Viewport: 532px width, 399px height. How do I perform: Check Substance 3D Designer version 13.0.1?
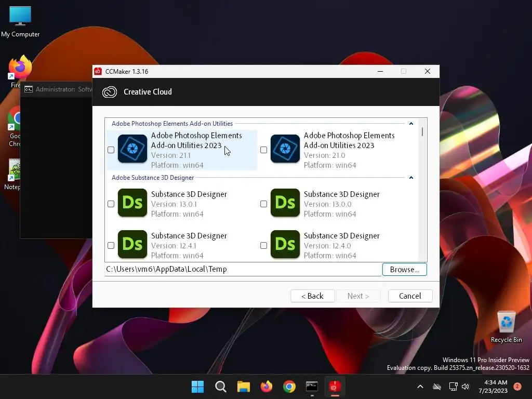pos(111,204)
